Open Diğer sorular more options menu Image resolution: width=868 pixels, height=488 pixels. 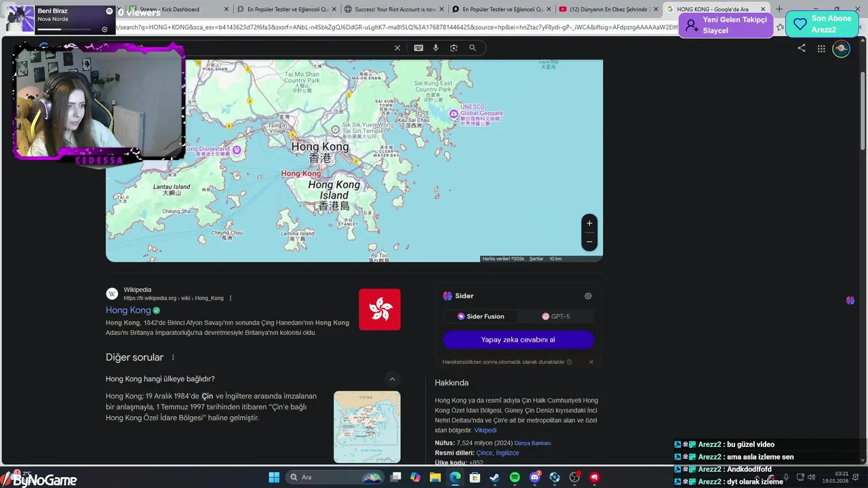(x=173, y=357)
